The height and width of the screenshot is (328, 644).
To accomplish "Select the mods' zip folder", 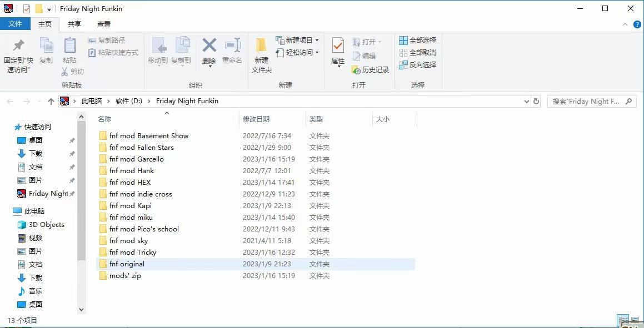I will pos(256,275).
